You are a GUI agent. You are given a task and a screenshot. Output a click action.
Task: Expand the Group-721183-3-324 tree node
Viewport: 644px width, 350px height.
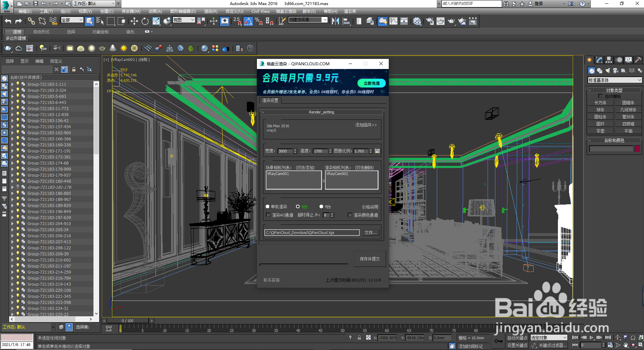[12, 90]
